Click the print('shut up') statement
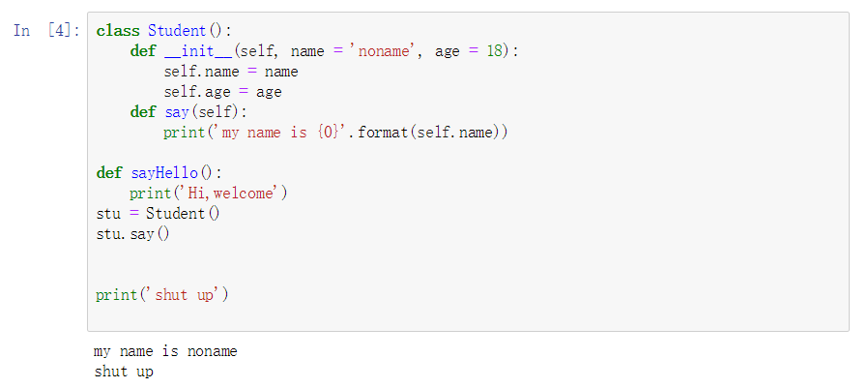Viewport: 868px width, 388px height. point(162,294)
